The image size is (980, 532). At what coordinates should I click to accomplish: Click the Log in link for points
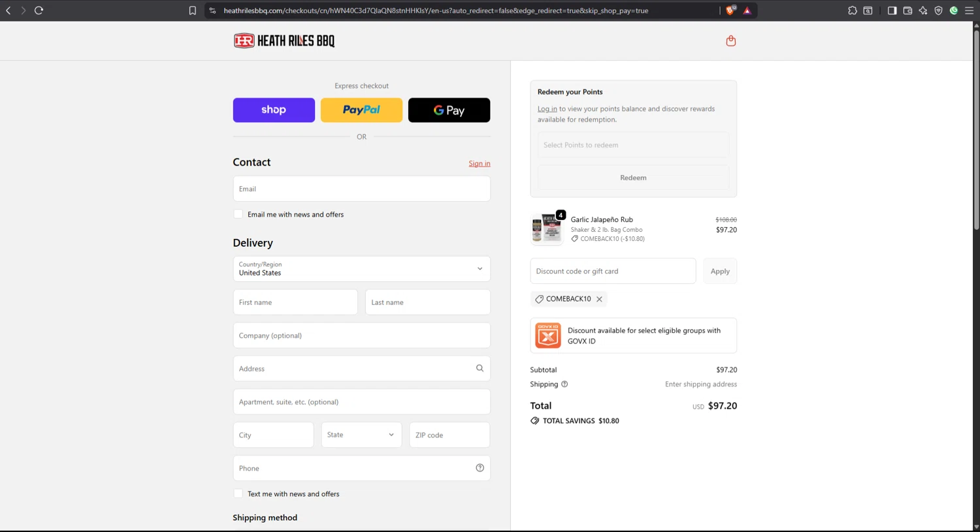click(547, 109)
